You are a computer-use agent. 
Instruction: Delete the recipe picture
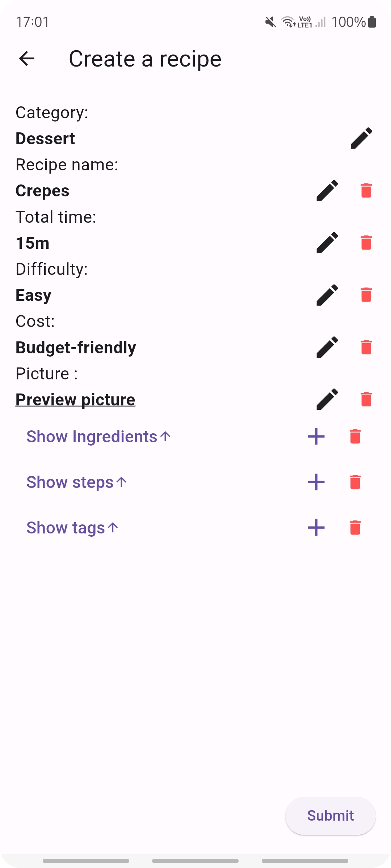(366, 399)
